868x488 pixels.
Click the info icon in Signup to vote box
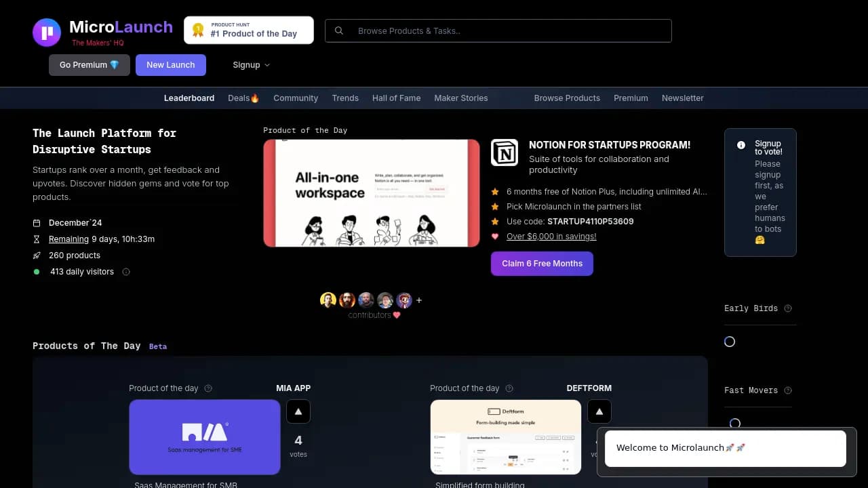pos(741,145)
